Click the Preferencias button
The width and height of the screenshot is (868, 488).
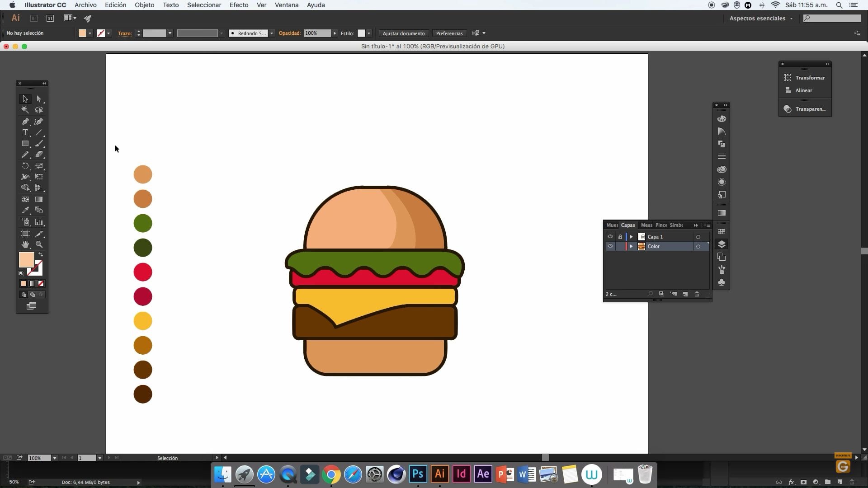[449, 33]
